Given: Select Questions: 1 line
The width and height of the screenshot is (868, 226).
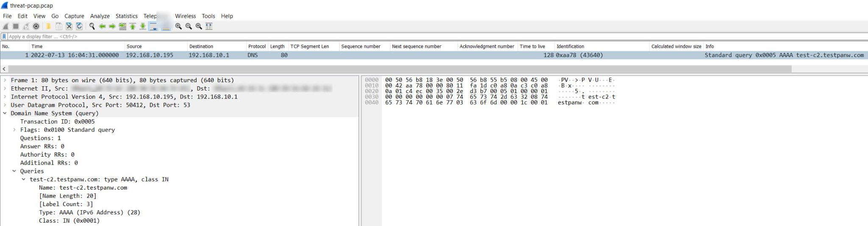Looking at the screenshot, I should click(x=40, y=138).
